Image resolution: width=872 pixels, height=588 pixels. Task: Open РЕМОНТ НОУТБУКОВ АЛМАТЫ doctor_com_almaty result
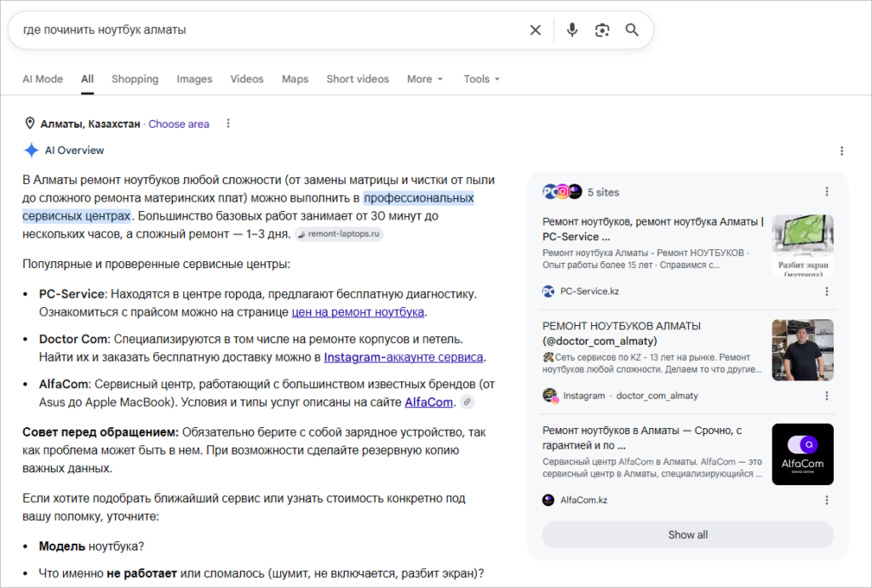coord(622,334)
